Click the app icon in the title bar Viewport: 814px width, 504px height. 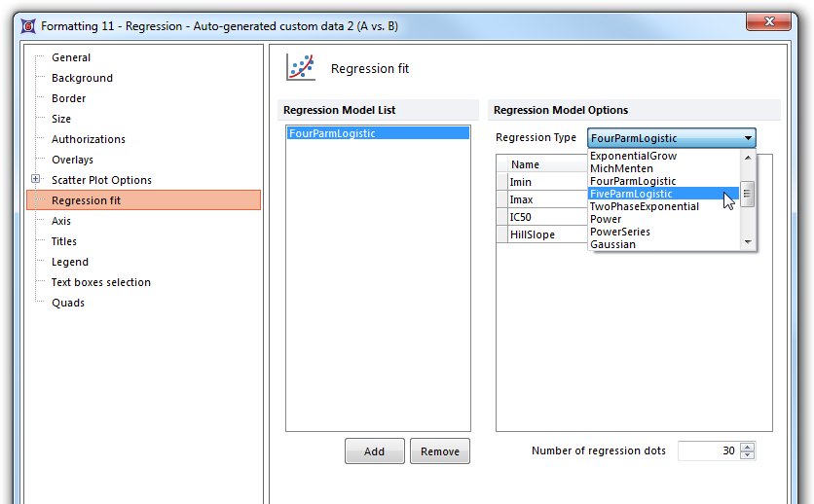tap(27, 26)
